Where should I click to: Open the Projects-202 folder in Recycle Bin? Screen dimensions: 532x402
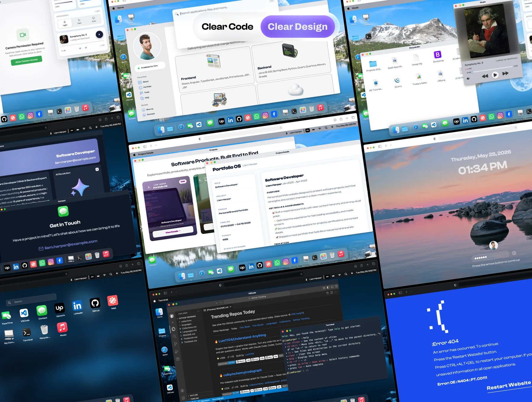pos(373,64)
